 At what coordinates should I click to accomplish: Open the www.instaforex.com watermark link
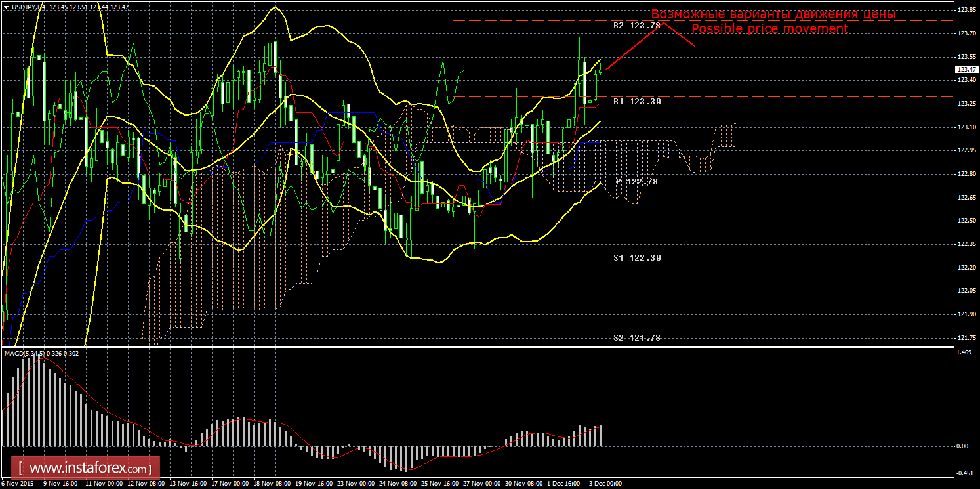[x=89, y=469]
